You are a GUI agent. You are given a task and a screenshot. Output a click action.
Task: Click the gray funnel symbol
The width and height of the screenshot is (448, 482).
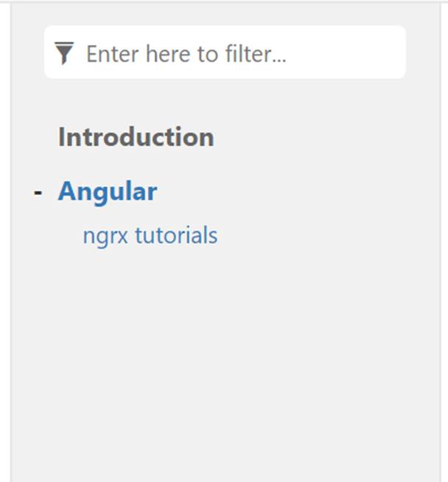(x=65, y=53)
